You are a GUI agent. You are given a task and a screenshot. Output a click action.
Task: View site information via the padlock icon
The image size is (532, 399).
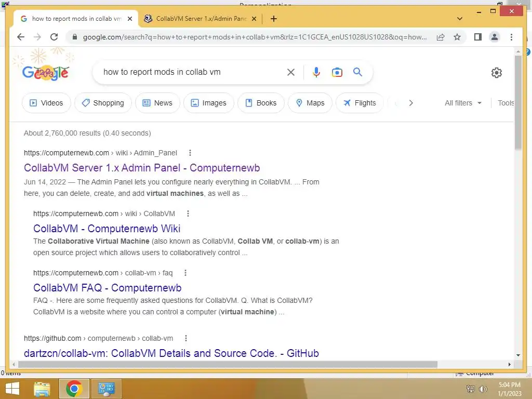(75, 37)
